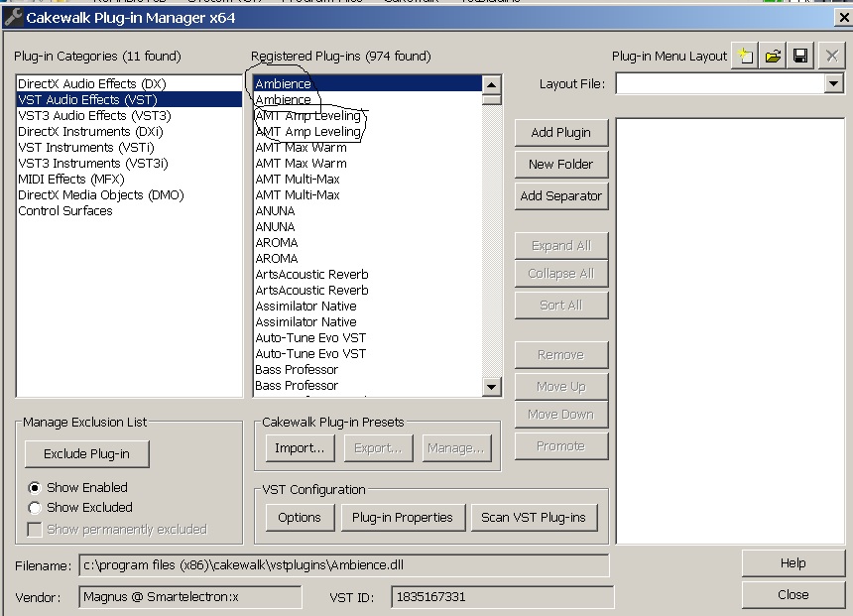Click the Sort All button
The height and width of the screenshot is (616, 853).
[560, 306]
